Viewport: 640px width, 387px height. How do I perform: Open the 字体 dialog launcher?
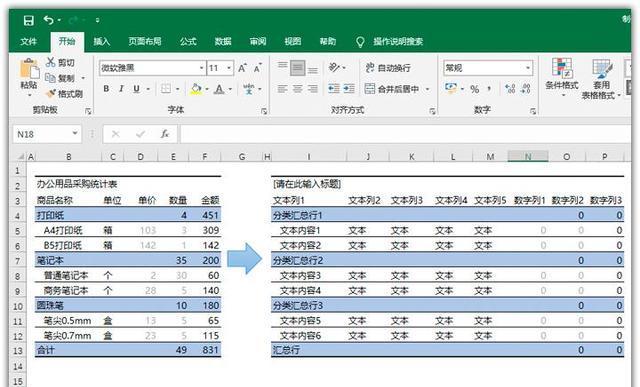point(264,111)
